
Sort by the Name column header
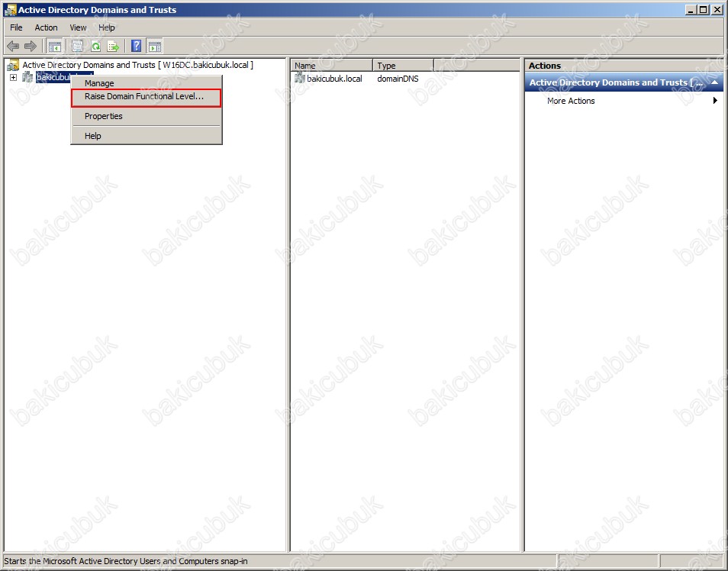click(x=332, y=66)
